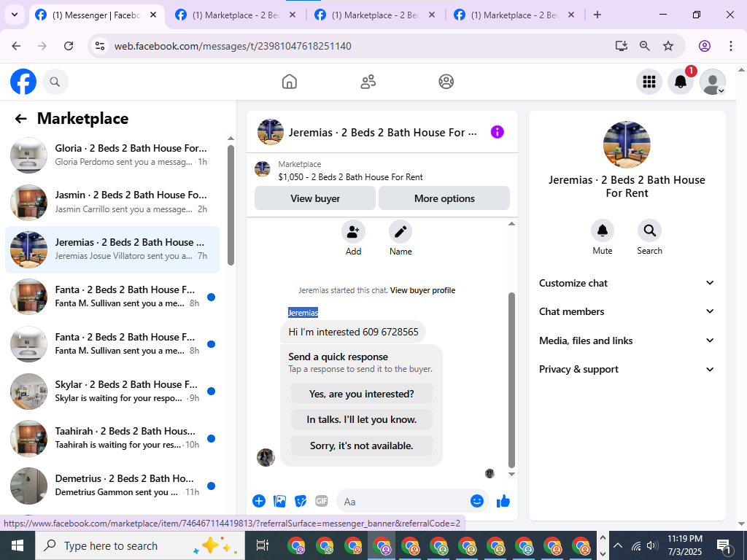Open the View buyer profile link

point(422,290)
